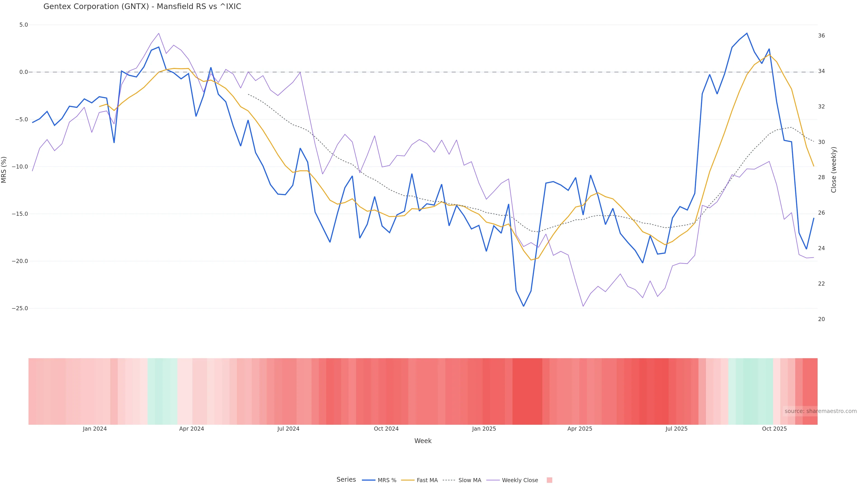Image resolution: width=868 pixels, height=488 pixels.
Task: Click the Gentex Corporation chart title
Action: click(142, 7)
